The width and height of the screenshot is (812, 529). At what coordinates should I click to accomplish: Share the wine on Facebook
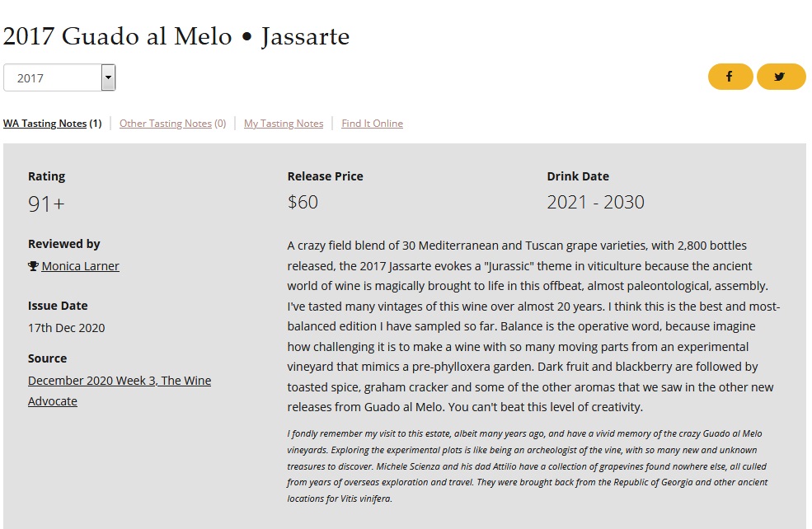(x=730, y=77)
